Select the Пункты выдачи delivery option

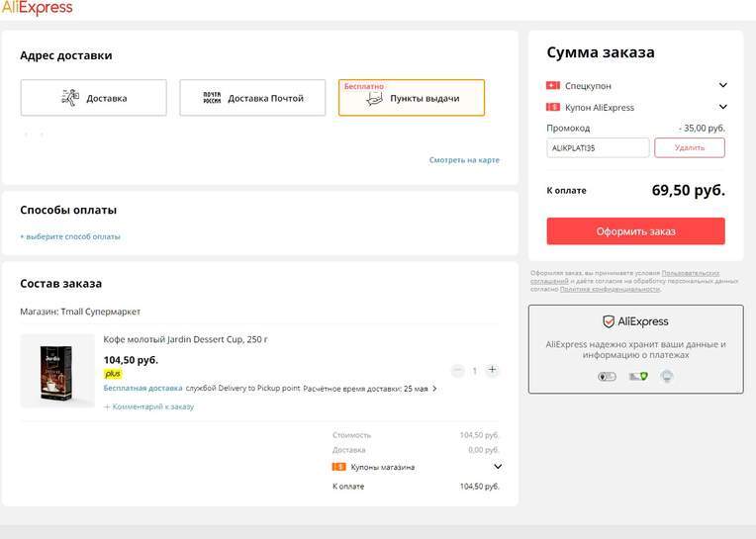point(412,98)
